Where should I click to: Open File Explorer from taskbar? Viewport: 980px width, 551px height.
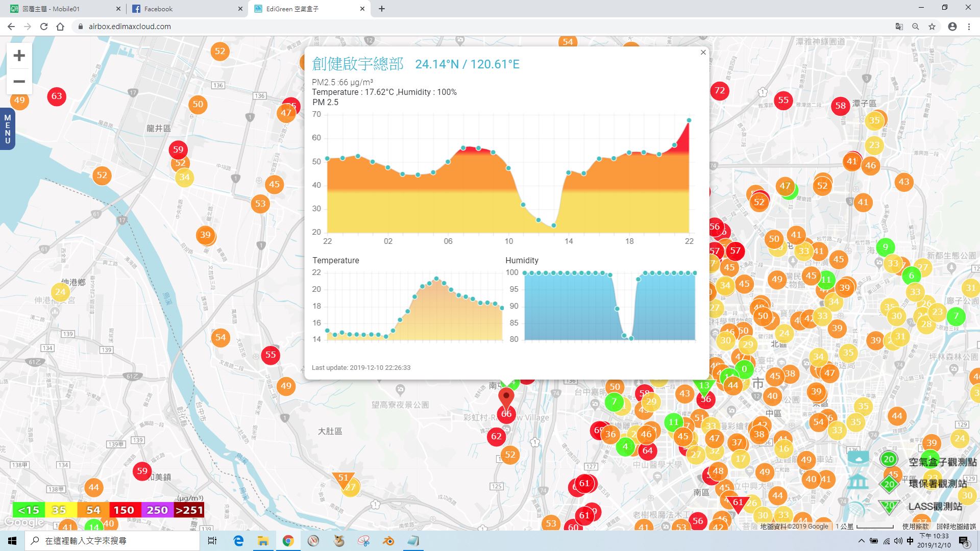(x=263, y=541)
